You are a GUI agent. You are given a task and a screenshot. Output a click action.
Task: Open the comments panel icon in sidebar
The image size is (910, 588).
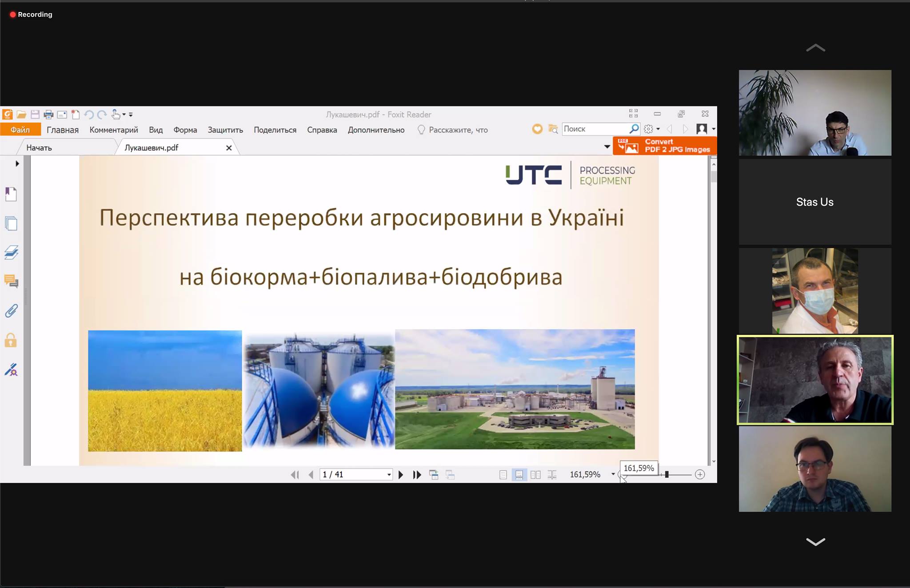tap(11, 281)
